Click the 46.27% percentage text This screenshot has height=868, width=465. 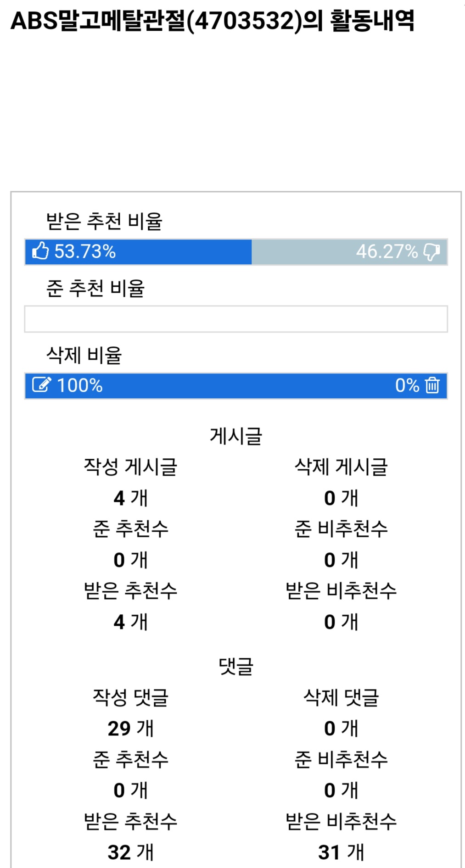(387, 252)
